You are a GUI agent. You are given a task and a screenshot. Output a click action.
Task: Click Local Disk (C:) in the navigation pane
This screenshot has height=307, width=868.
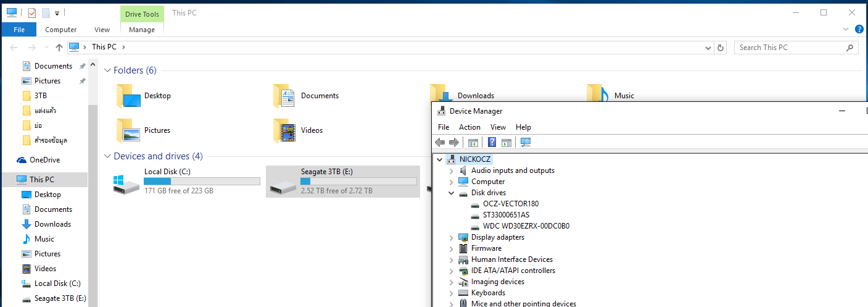(57, 284)
